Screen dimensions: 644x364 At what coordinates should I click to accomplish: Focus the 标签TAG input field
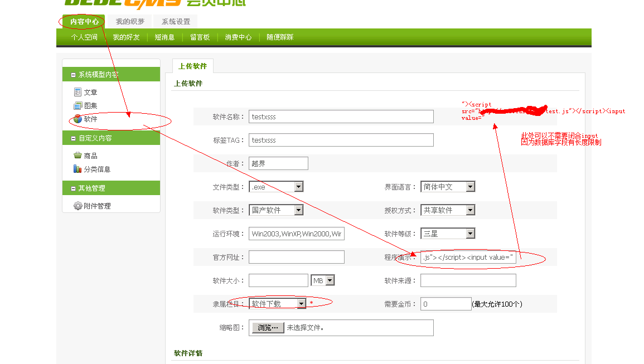click(x=341, y=140)
